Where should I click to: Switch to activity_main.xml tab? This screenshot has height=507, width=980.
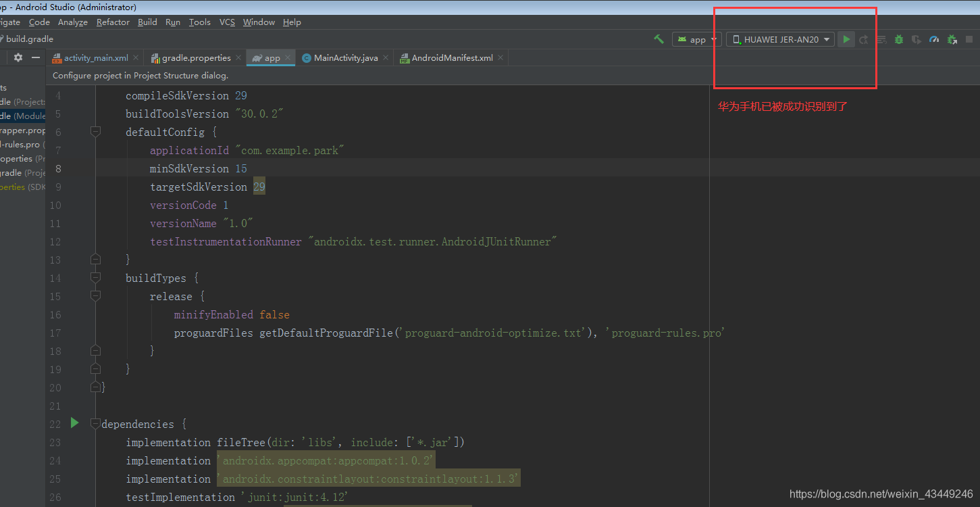coord(95,58)
